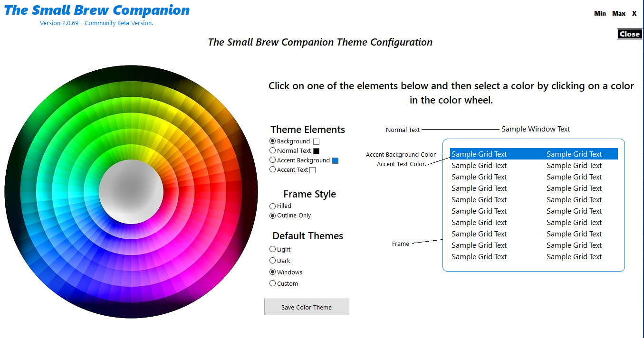Choose Accent Background theme element
The width and height of the screenshot is (644, 338).
(x=272, y=160)
